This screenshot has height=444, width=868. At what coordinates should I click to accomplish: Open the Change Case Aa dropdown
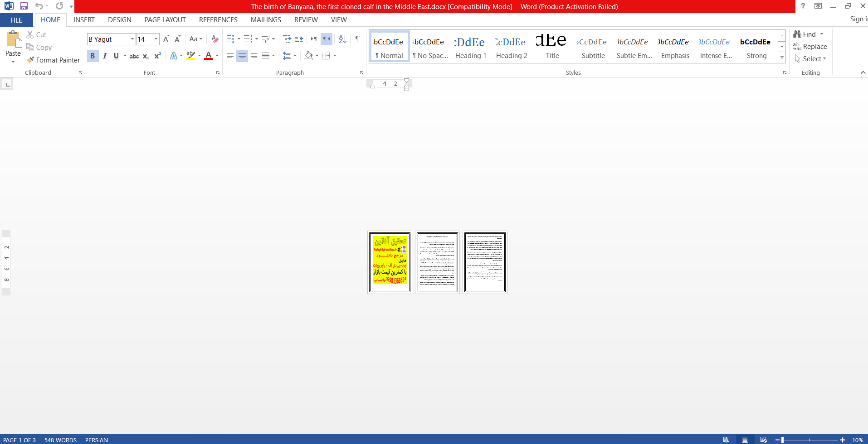click(196, 39)
